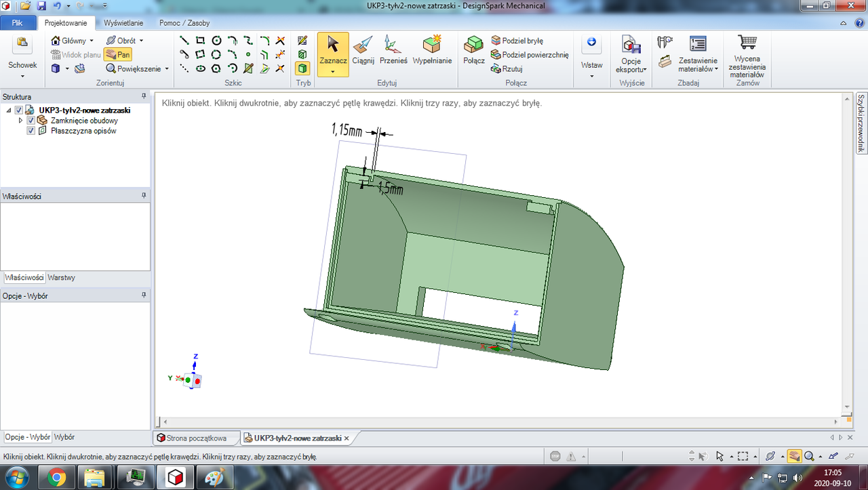Click Podziel bryłę in the ribbon
This screenshot has width=868, height=490.
point(517,41)
